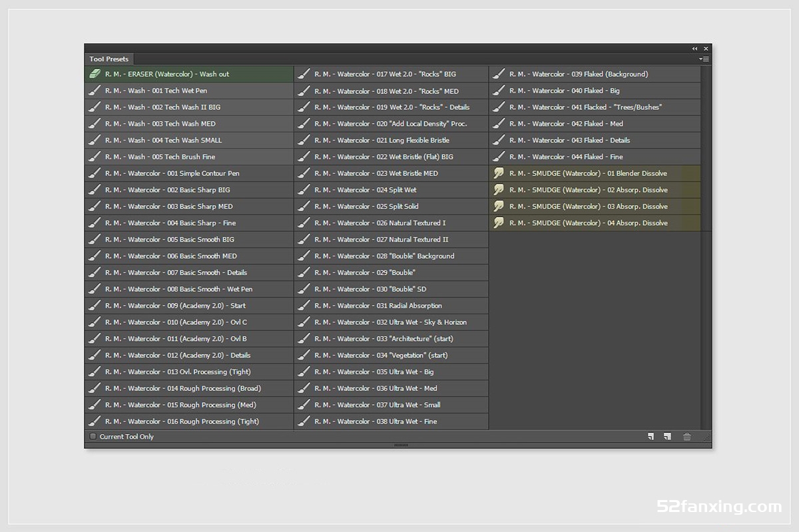Select preset 002 Basic Sharp BIG
This screenshot has height=532, width=799.
(x=189, y=190)
